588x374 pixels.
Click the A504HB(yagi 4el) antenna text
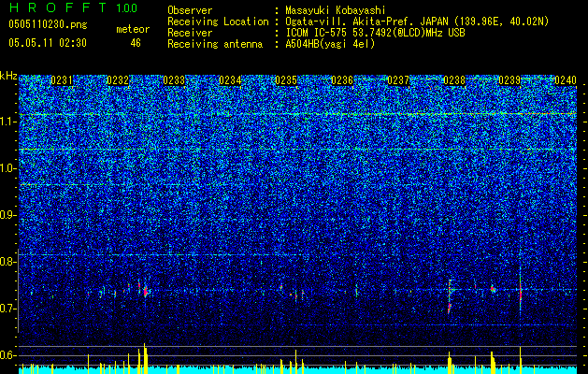coord(330,44)
